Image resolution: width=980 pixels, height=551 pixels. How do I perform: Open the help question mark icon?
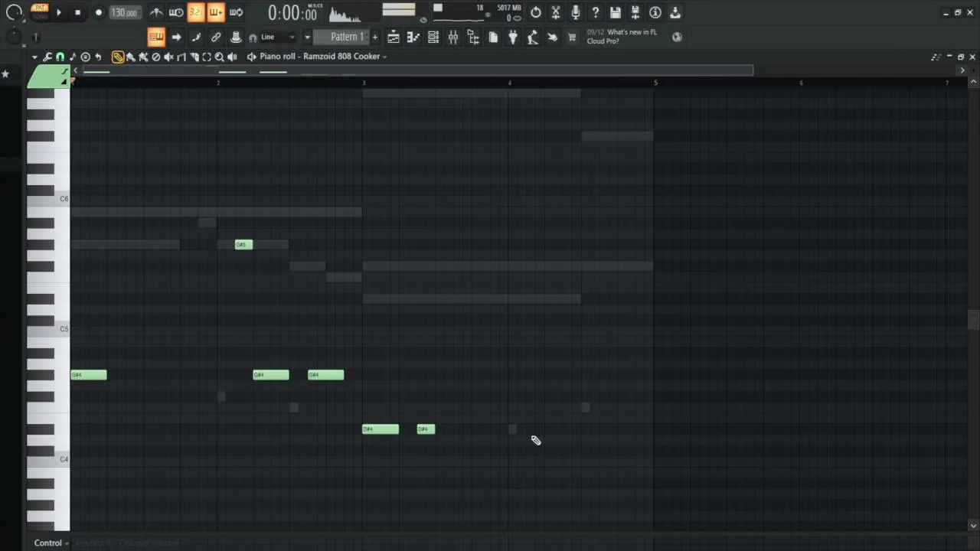[x=596, y=12]
